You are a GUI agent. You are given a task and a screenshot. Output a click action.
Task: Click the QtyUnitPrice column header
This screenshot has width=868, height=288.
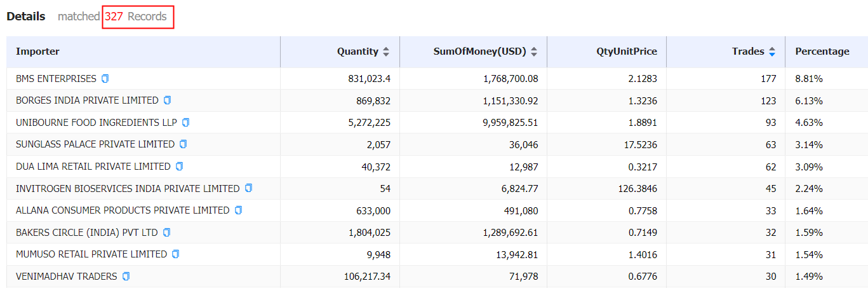coord(625,51)
